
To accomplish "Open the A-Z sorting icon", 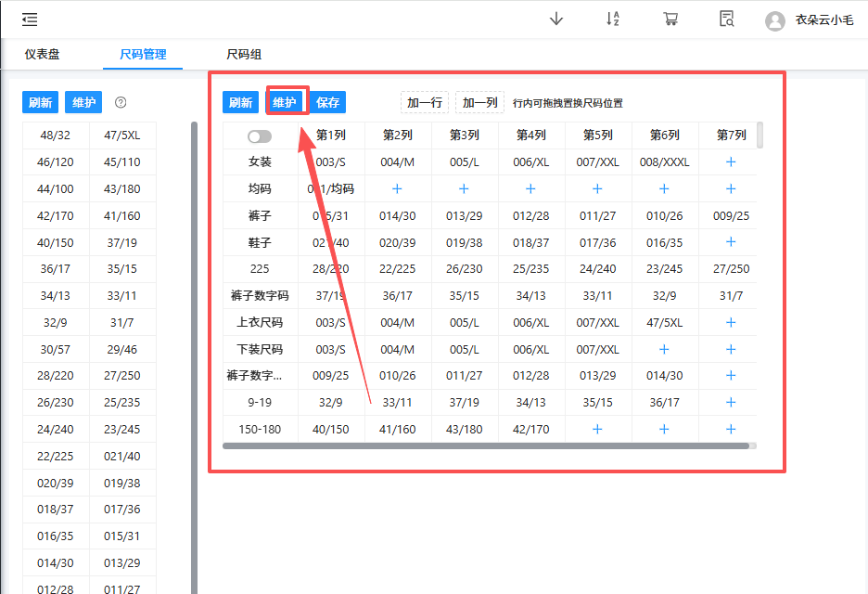I will click(613, 19).
